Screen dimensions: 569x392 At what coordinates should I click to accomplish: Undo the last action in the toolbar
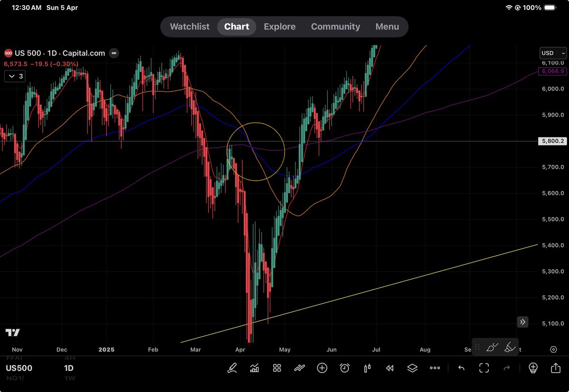coord(461,368)
